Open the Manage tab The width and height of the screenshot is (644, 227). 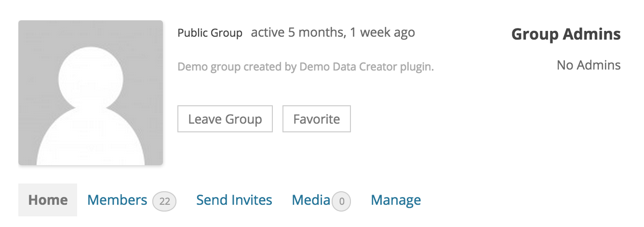point(396,200)
